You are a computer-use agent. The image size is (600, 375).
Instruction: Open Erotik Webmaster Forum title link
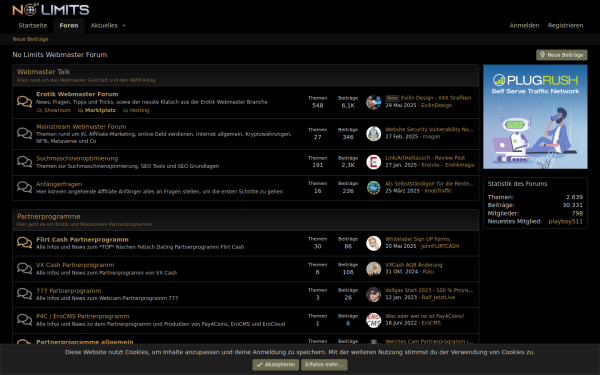pos(77,94)
